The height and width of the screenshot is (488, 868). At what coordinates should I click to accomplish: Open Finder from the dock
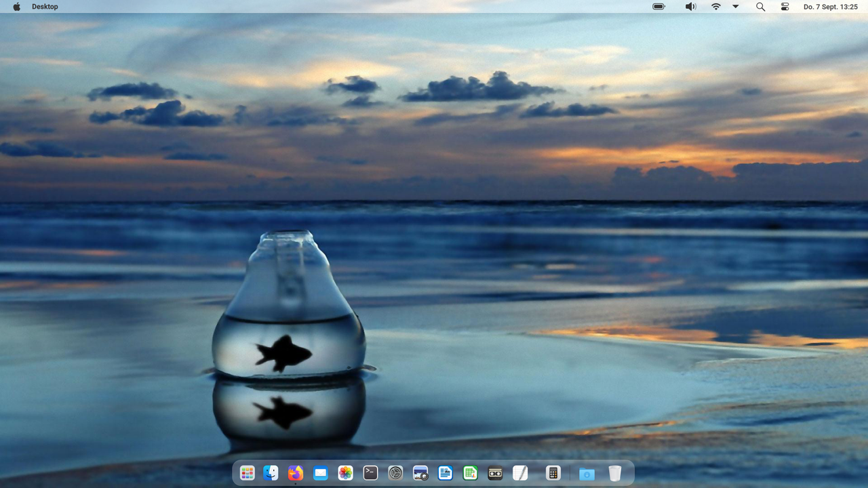pyautogui.click(x=271, y=473)
